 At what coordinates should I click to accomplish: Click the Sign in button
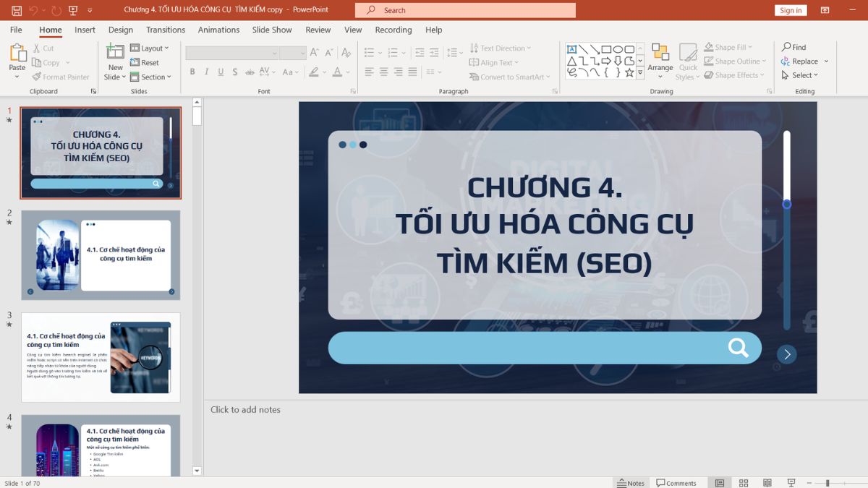[x=791, y=10]
